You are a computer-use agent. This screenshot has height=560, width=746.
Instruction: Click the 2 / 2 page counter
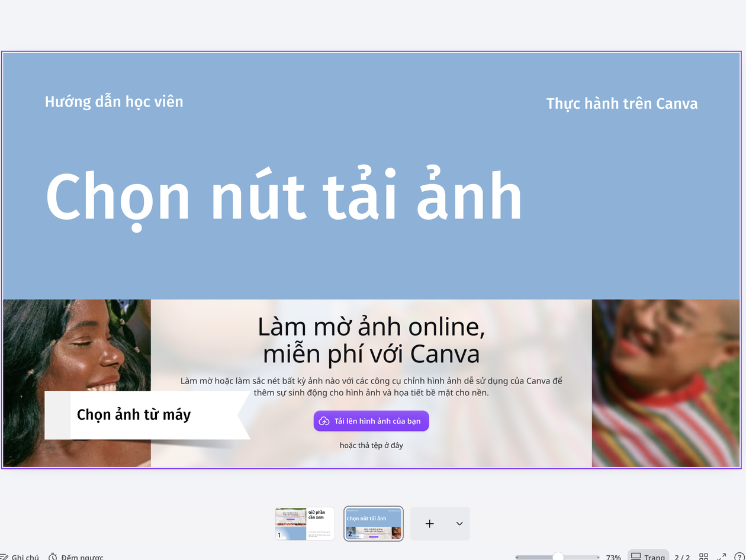click(682, 557)
